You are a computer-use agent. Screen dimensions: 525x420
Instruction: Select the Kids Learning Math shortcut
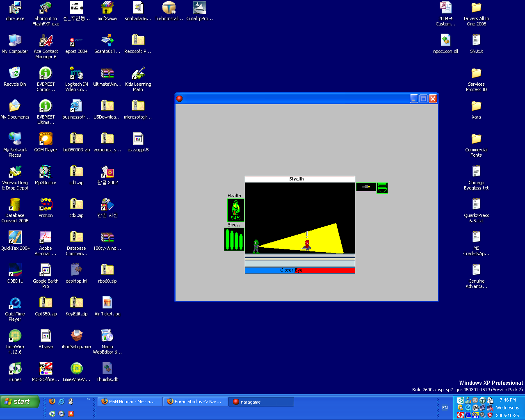pos(138,79)
